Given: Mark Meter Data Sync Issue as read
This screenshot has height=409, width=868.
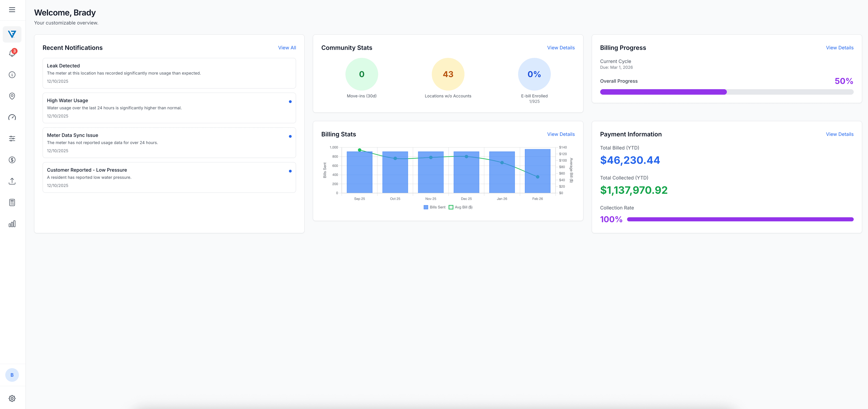Looking at the screenshot, I should point(290,136).
